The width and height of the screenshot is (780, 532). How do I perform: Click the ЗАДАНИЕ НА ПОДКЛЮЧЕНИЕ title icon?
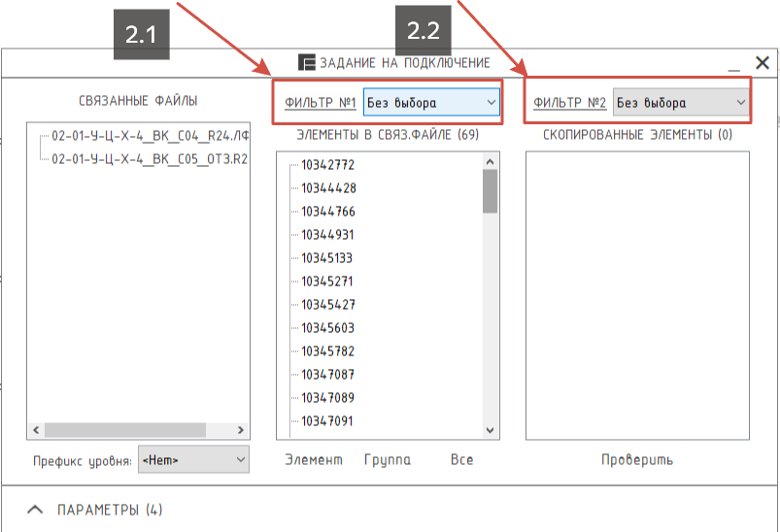307,63
